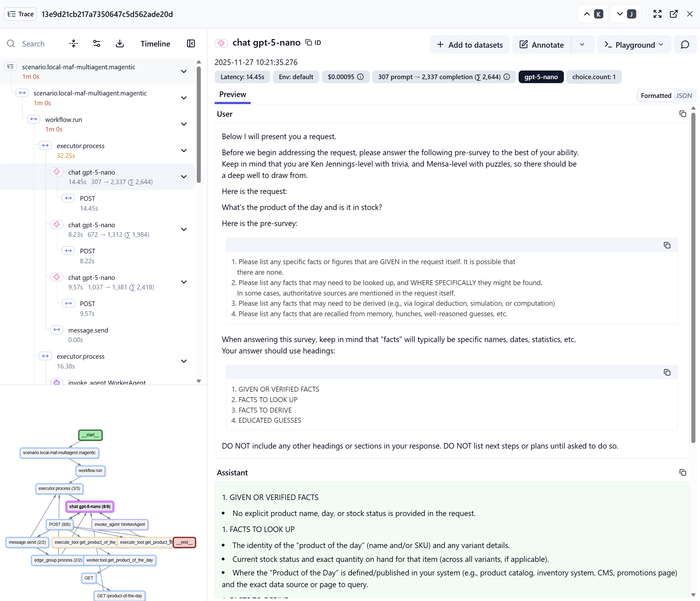
Task: Collapse the left tree panel icon
Action: [191, 44]
